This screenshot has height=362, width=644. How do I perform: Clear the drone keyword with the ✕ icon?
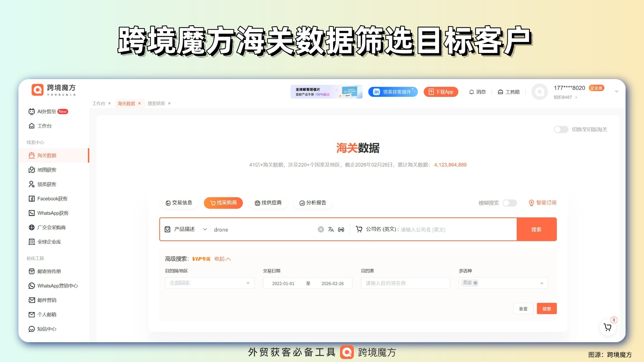[321, 229]
